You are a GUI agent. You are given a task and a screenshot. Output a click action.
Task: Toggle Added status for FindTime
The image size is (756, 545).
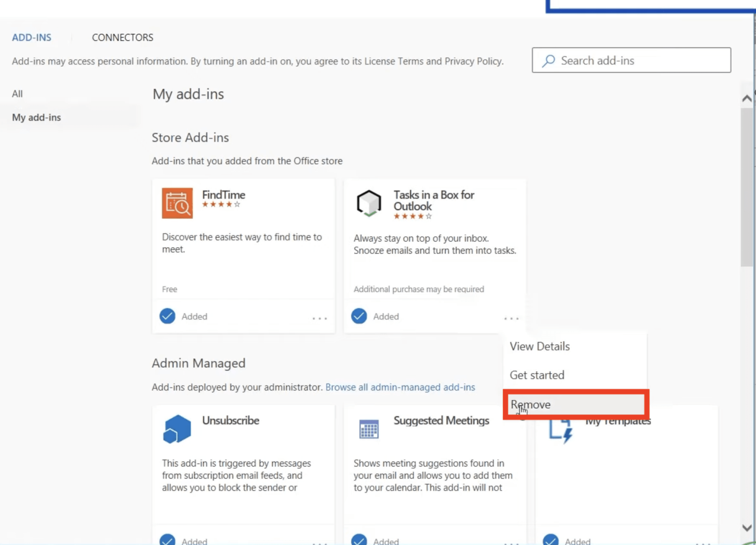tap(167, 316)
